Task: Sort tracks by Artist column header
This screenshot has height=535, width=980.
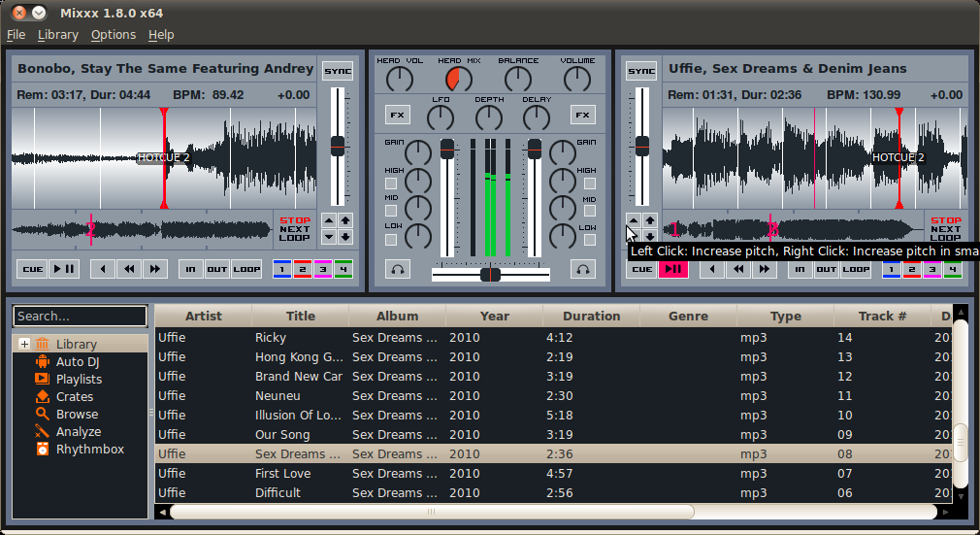Action: click(204, 316)
